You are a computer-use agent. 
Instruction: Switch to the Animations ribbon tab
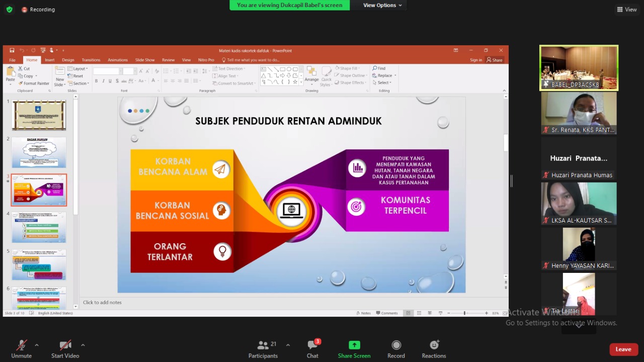click(x=117, y=60)
